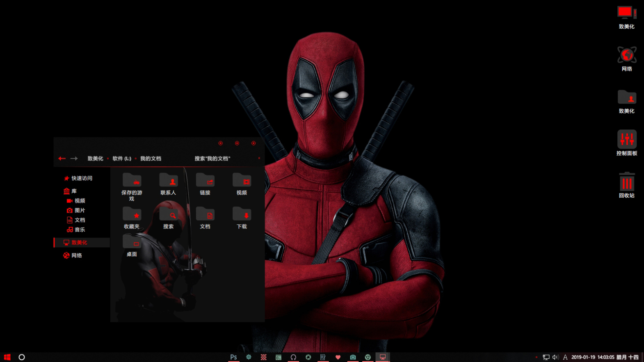Select the 文档 folder in the file pane

(x=205, y=218)
